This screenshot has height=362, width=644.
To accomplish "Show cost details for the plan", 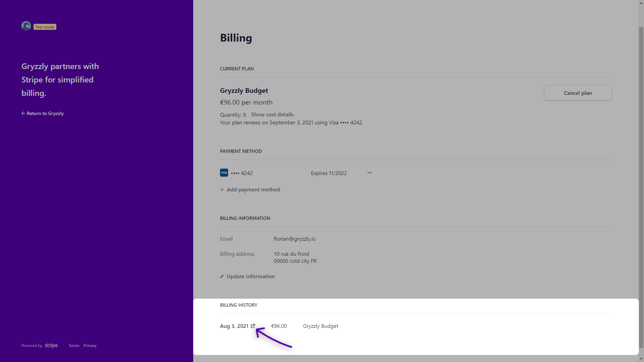I will [272, 115].
